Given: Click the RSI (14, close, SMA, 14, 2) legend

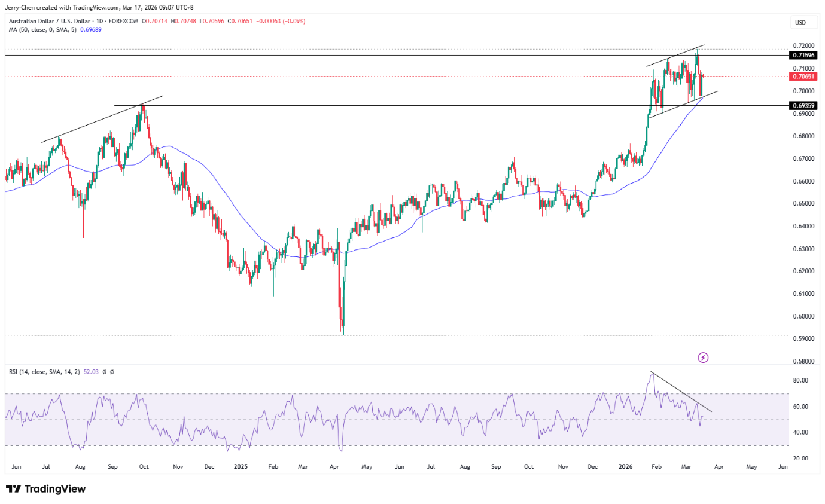Looking at the screenshot, I should click(44, 372).
